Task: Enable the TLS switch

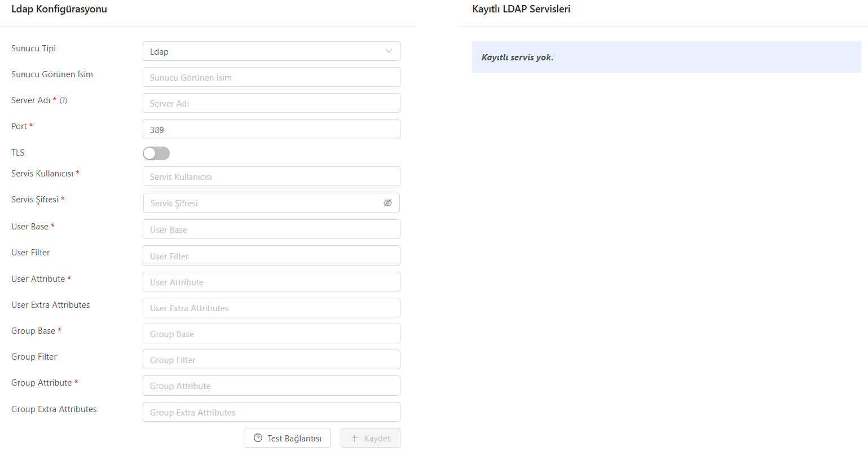Action: (x=156, y=153)
